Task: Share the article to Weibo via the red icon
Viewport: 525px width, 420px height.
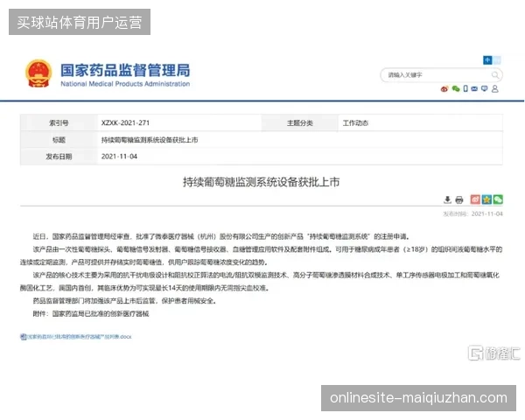Action: pyautogui.click(x=475, y=199)
